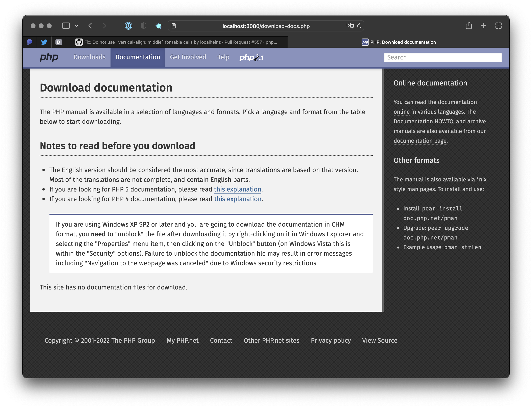Open the Share sheet icon
This screenshot has height=408, width=532.
(469, 25)
